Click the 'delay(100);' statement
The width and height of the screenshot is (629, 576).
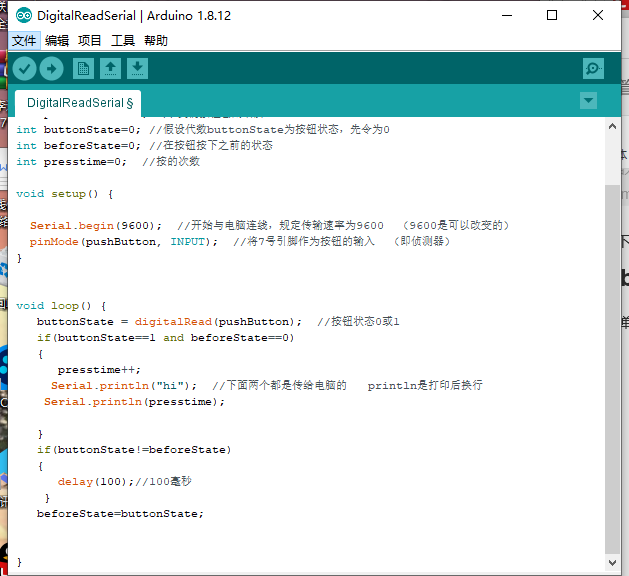click(95, 482)
